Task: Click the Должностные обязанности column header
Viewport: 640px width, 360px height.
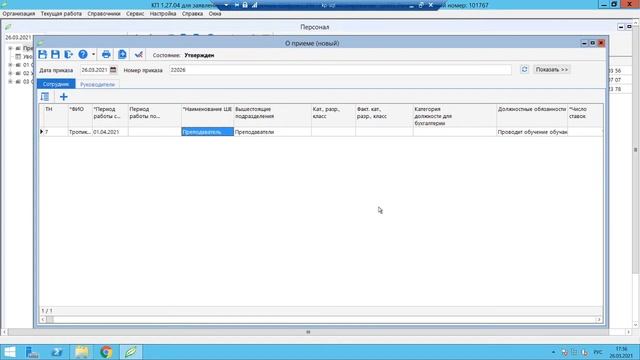Action: click(532, 116)
